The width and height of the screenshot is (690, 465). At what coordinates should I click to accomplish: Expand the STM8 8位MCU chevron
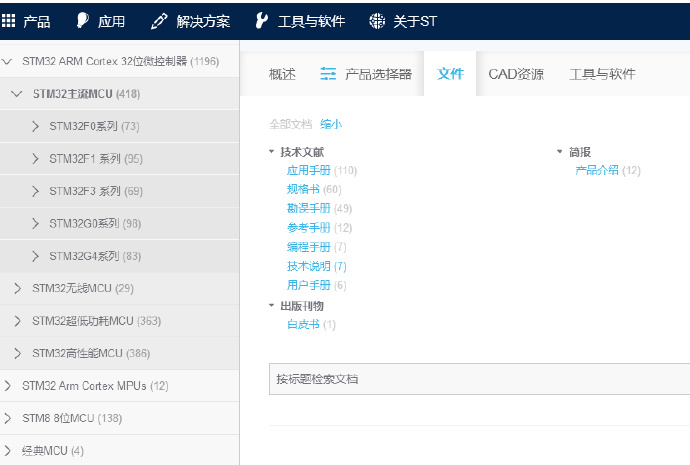[x=7, y=418]
